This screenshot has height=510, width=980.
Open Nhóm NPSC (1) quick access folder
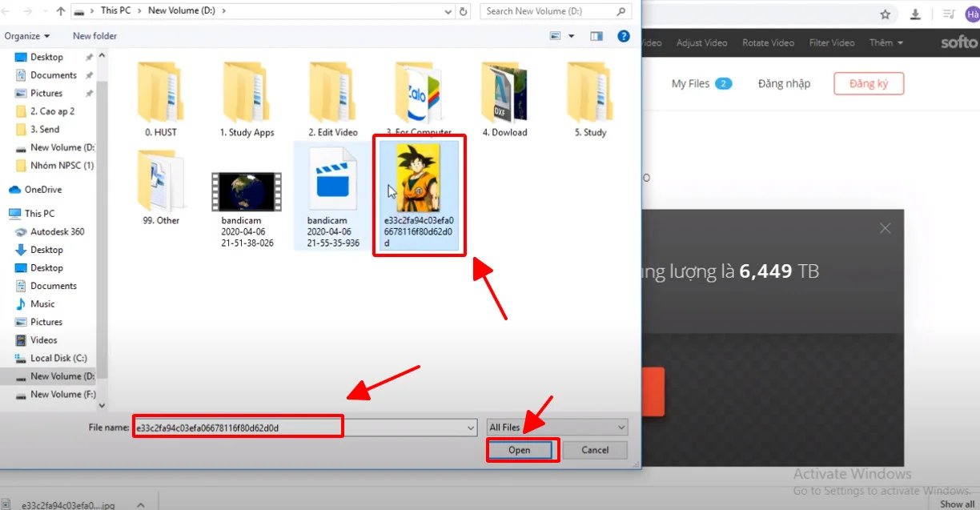(x=62, y=166)
